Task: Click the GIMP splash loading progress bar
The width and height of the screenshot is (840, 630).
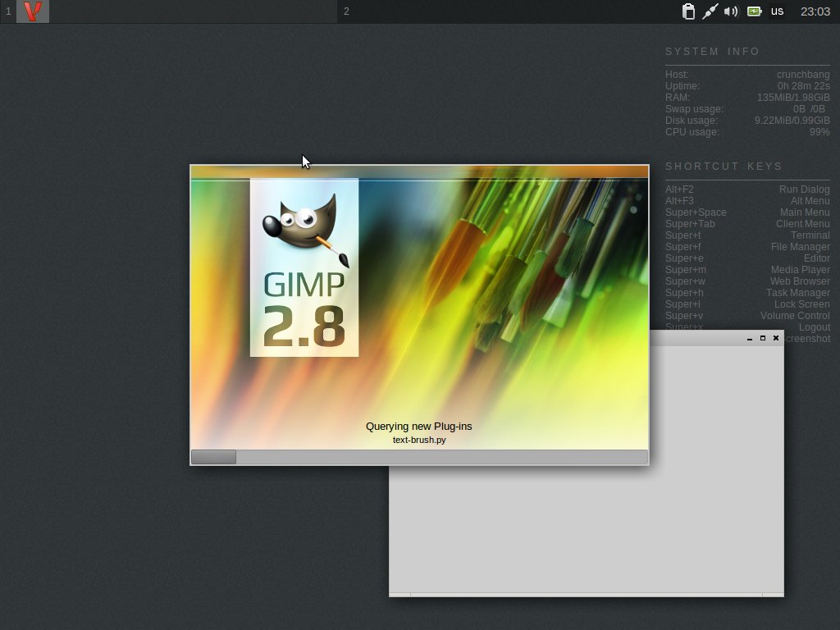Action: [x=419, y=457]
